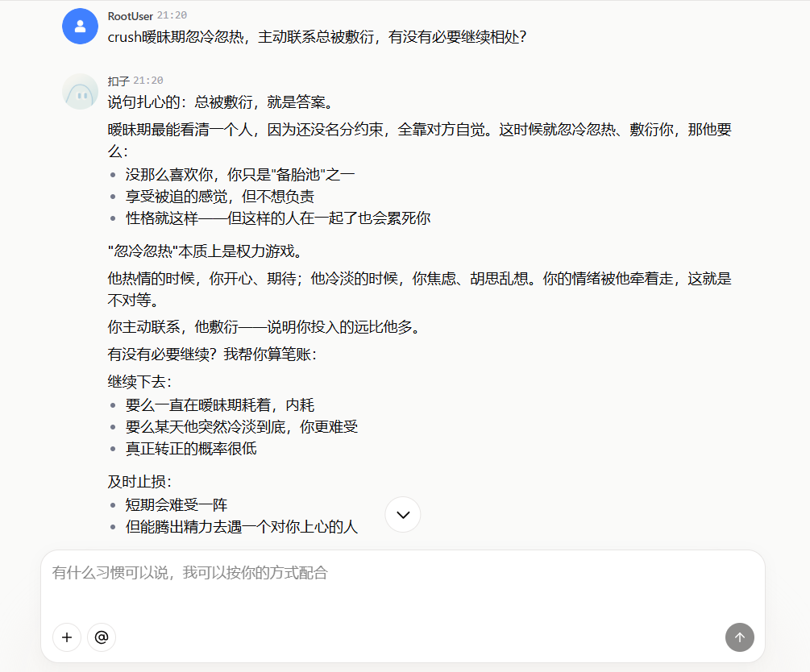Click the circular send button at bottom right
Image resolution: width=810 pixels, height=672 pixels.
click(x=739, y=637)
